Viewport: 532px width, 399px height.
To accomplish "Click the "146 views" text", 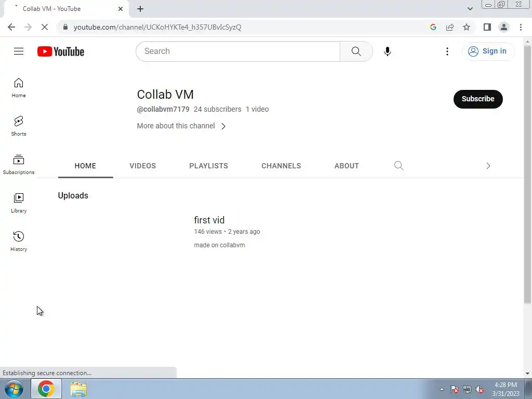I will (x=208, y=232).
